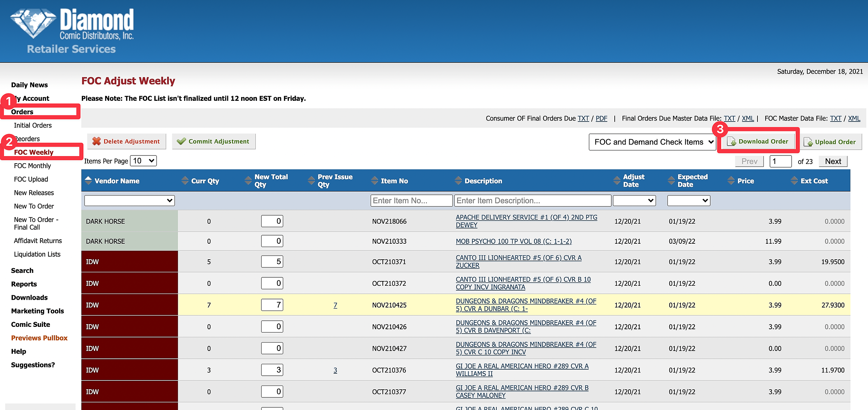
Task: Sort by Item No column arrows
Action: click(x=375, y=181)
